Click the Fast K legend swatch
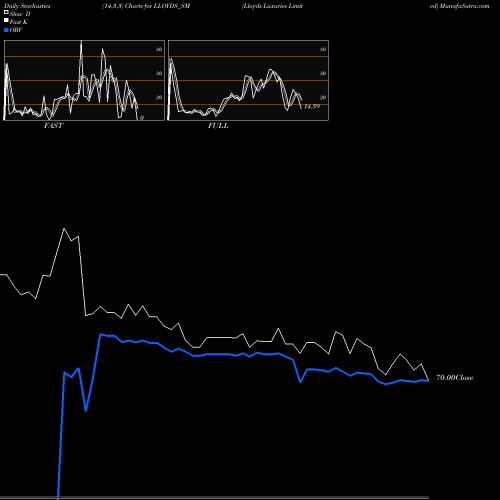Image resolution: width=500 pixels, height=500 pixels. click(x=6, y=21)
